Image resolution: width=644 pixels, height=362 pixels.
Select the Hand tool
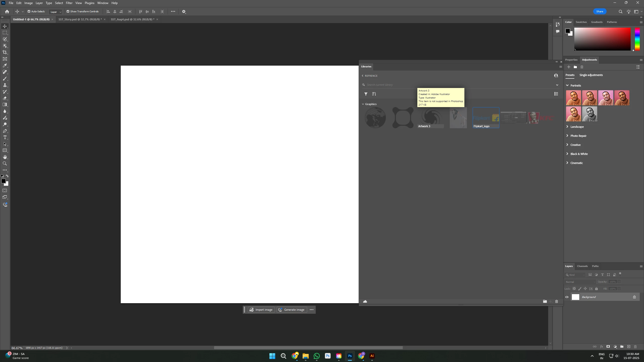click(x=5, y=157)
